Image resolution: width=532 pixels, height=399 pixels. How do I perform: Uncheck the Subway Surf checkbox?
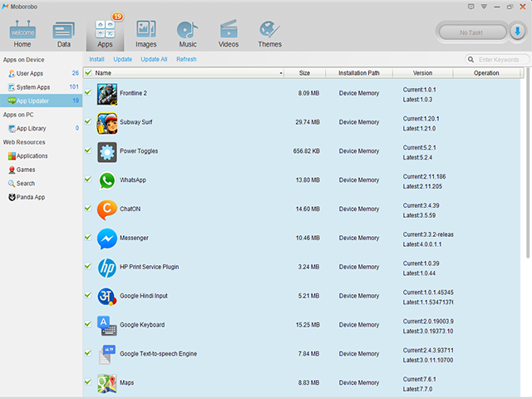pyautogui.click(x=88, y=121)
